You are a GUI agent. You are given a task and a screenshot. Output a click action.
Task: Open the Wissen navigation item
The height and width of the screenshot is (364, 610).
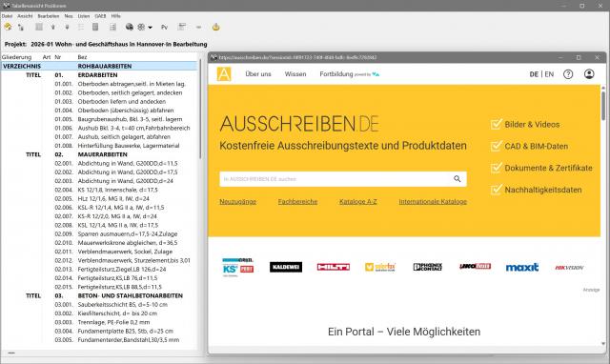pos(295,74)
